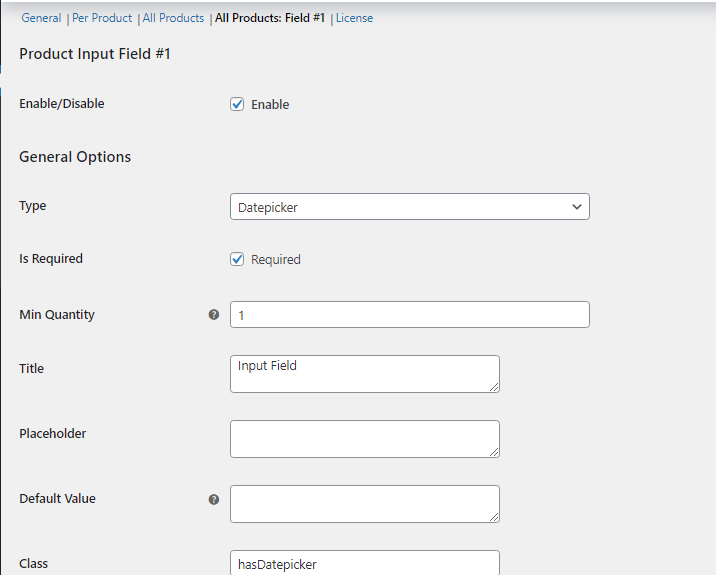
Task: Click the Is Required field label
Action: tap(51, 259)
